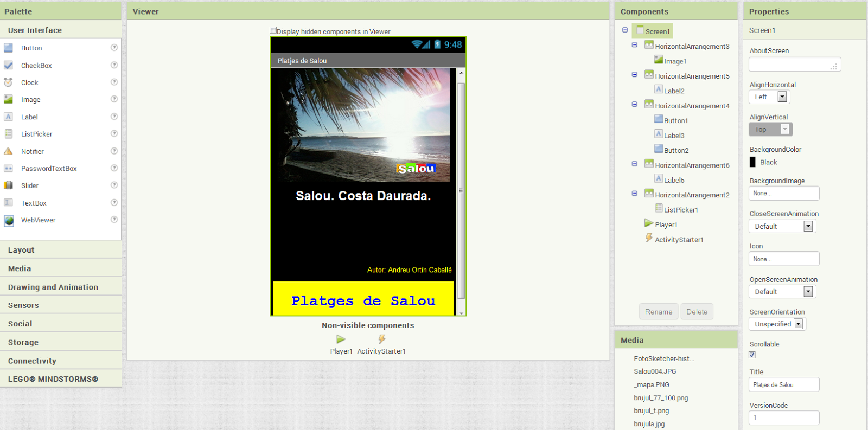
Task: Select the WebViewer globe icon
Action: 9,220
